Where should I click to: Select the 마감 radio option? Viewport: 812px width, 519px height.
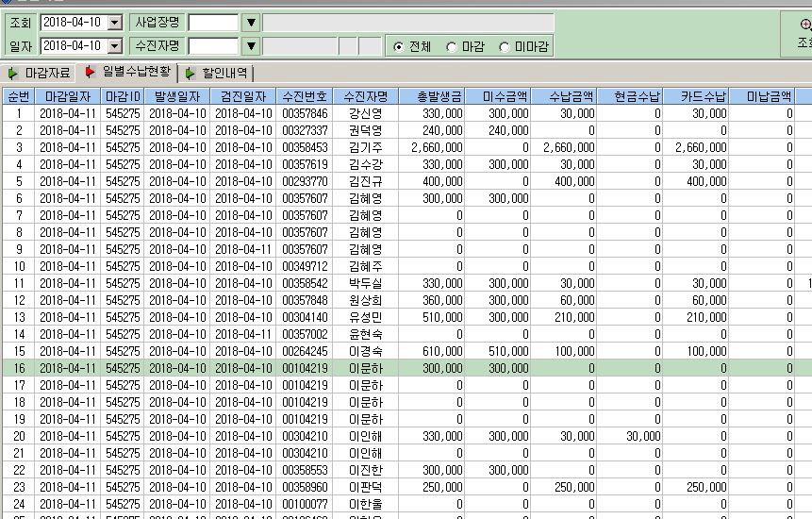(451, 47)
